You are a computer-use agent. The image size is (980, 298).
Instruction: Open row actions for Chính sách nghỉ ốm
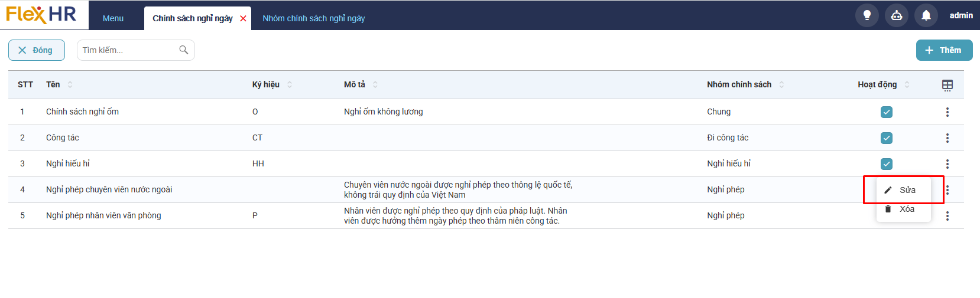[947, 112]
